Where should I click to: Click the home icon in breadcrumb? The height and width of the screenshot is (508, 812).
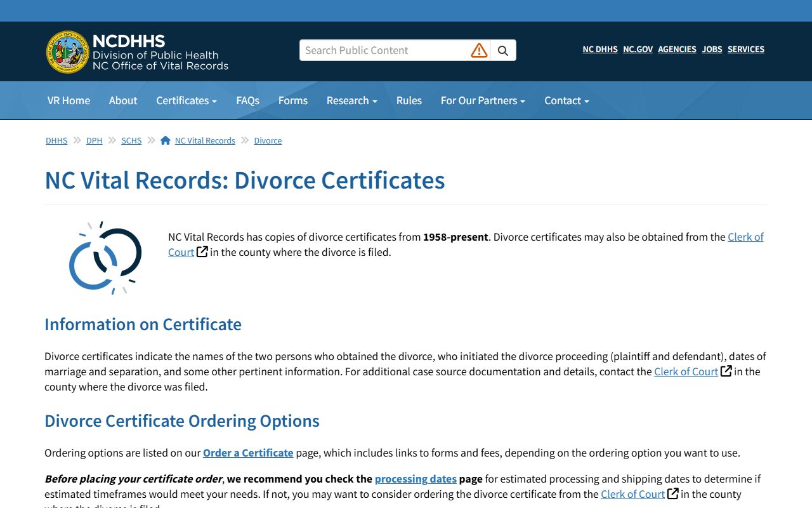[166, 140]
